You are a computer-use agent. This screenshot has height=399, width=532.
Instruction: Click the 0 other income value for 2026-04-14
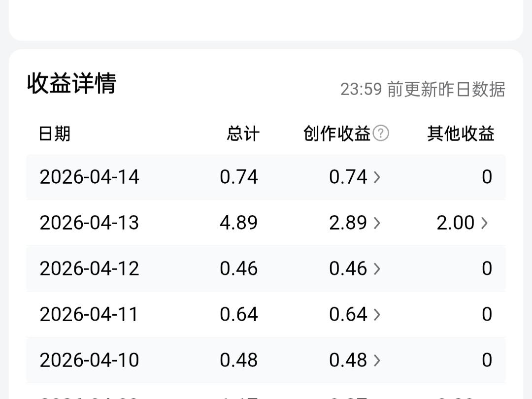tap(487, 177)
